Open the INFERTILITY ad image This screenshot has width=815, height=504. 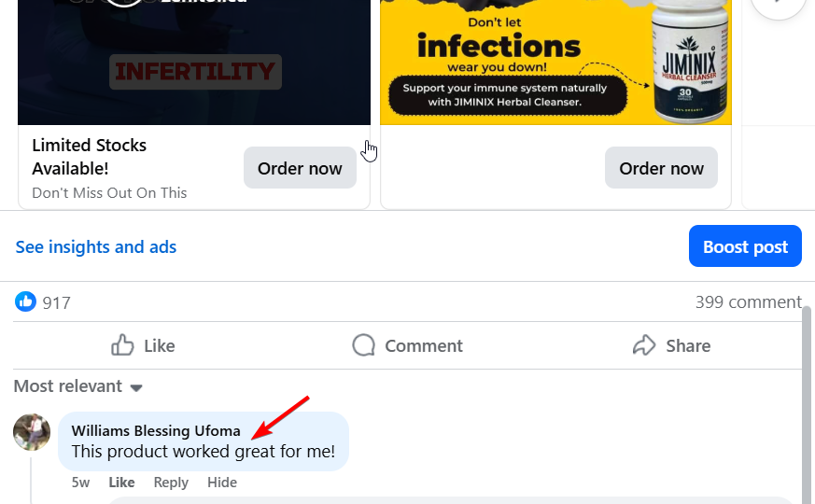[x=194, y=63]
